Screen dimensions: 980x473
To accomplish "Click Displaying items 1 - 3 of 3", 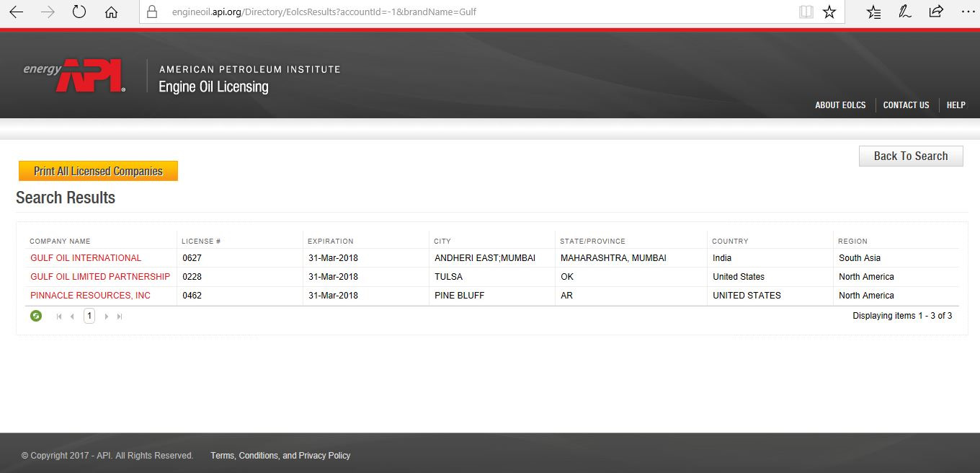I will [902, 316].
